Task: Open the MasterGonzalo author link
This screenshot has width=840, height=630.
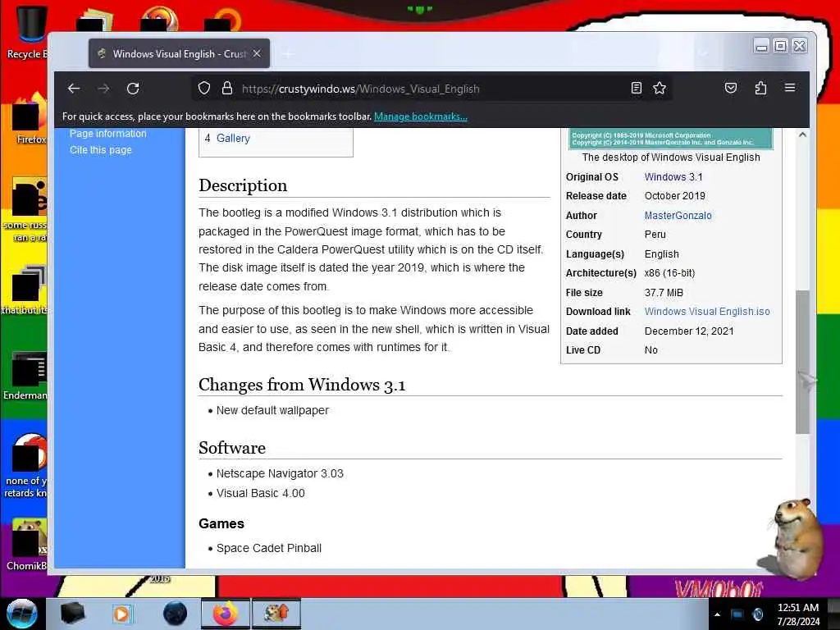Action: click(x=678, y=216)
